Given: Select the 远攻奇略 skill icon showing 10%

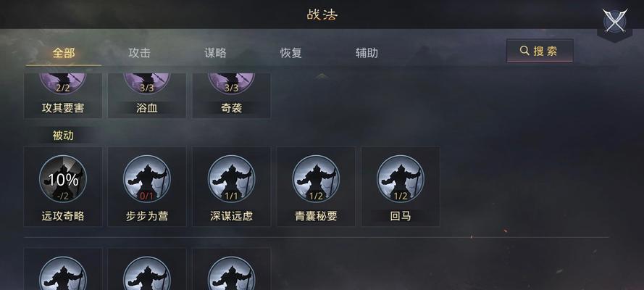Looking at the screenshot, I should tap(63, 178).
